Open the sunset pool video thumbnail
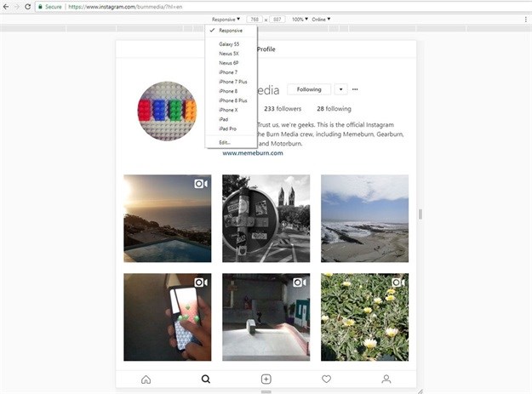Image resolution: width=532 pixels, height=394 pixels. 167,218
